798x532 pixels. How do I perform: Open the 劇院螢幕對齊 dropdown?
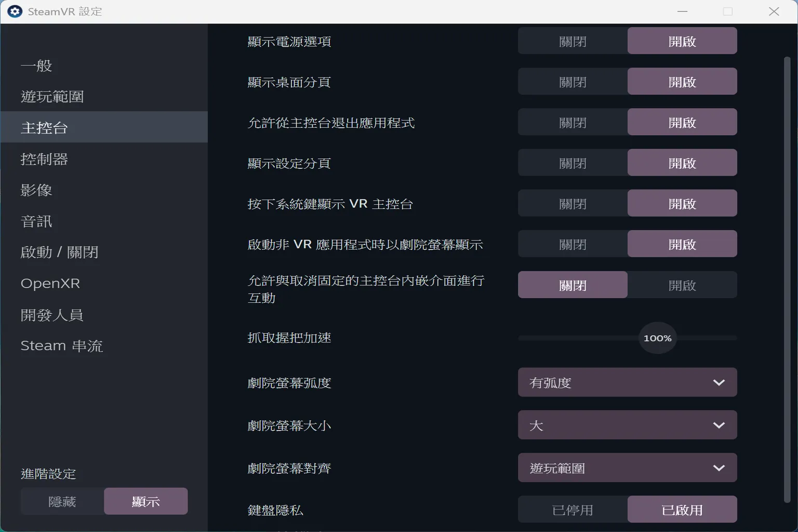pyautogui.click(x=627, y=467)
